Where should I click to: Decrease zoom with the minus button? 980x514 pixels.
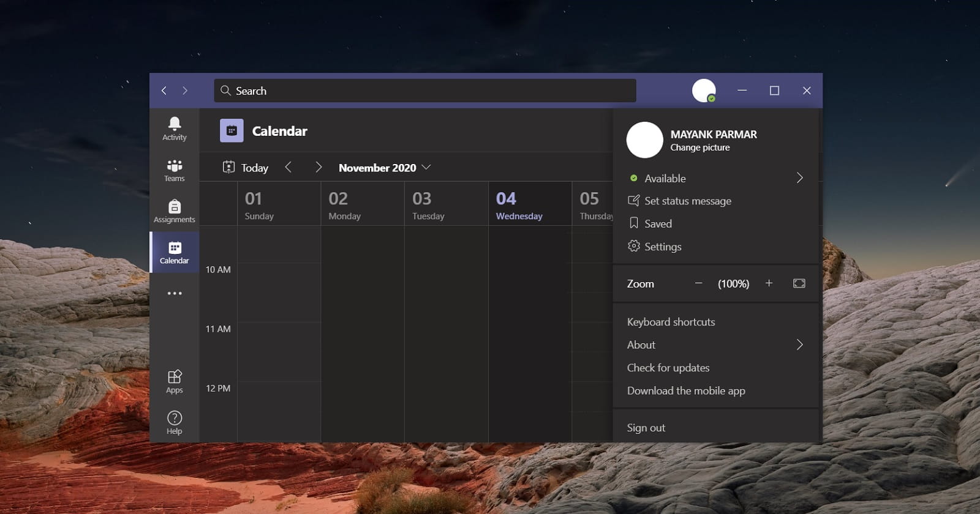click(x=698, y=283)
